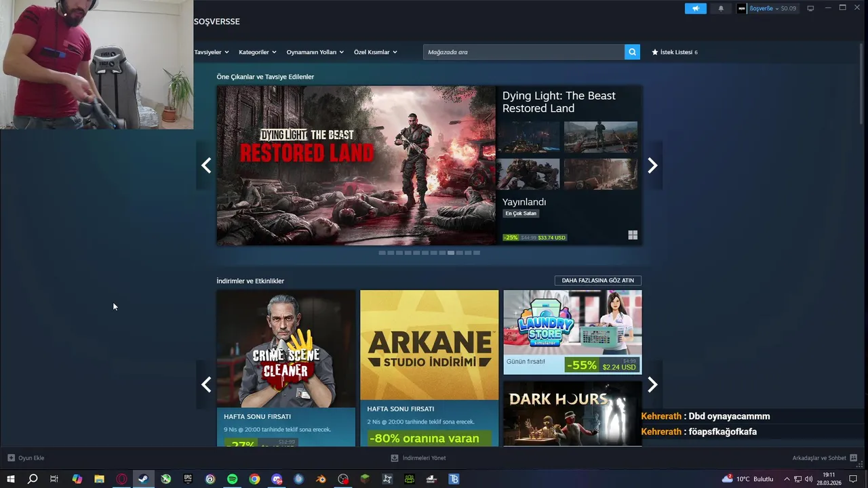Viewport: 868px width, 488px height.
Task: Switch to Big Picture mode monitor icon
Action: coord(810,8)
